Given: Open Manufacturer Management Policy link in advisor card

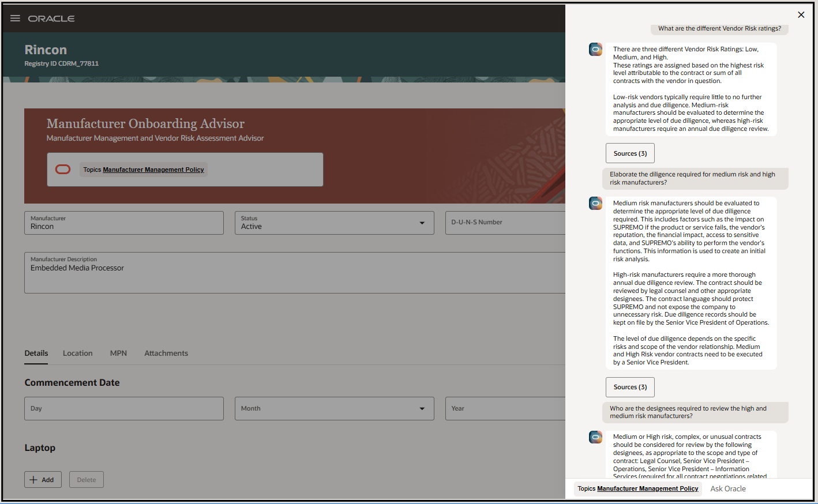Looking at the screenshot, I should [153, 170].
